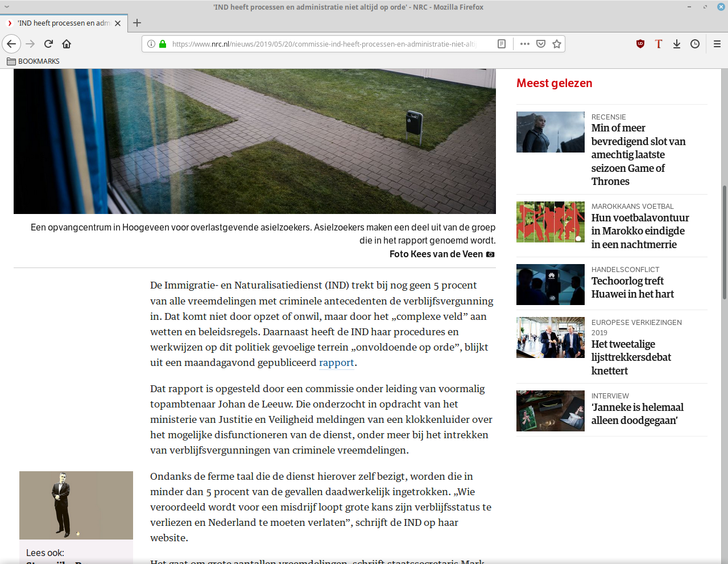
Task: Go to the Firefox home page
Action: pyautogui.click(x=67, y=44)
